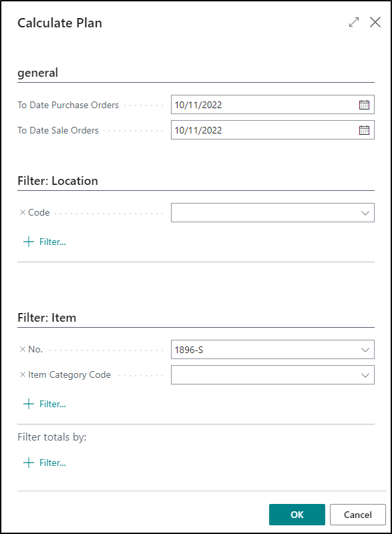This screenshot has height=534, width=392.
Task: Click plus icon under Filter: Location
Action: click(x=29, y=242)
